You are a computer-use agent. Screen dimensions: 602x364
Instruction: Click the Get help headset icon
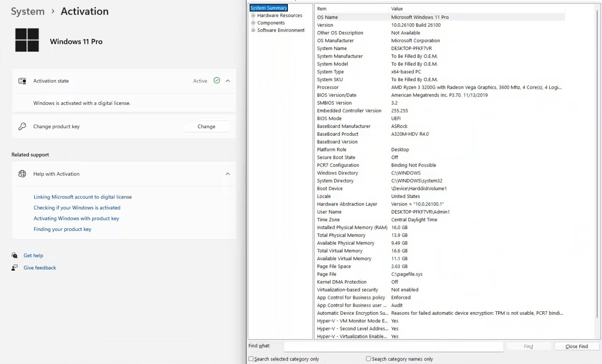pos(15,255)
